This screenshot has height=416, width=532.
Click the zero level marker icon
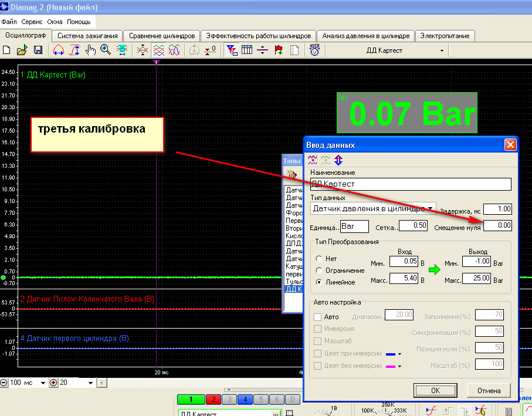click(211, 50)
